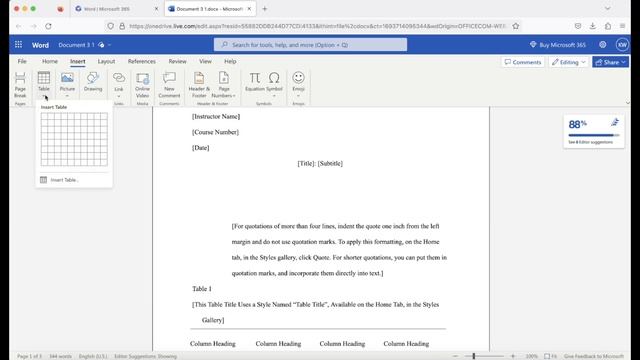Open the app launcher waffle grid
640x360 pixels.
[x=18, y=44]
